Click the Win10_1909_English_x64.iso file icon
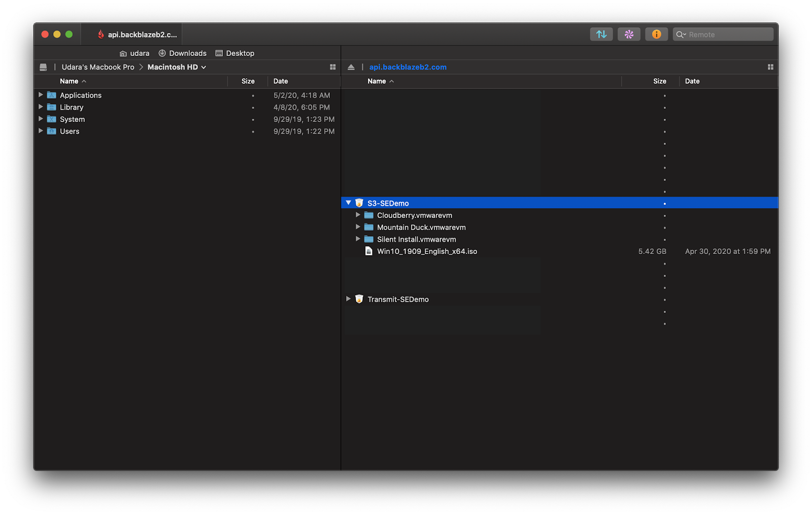 (x=369, y=251)
